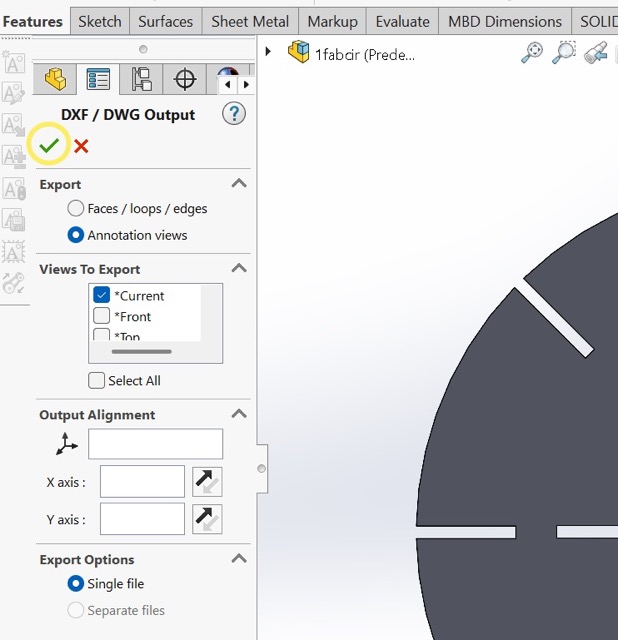Reverse X axis direction button
Screen dimensions: 618x640
click(207, 482)
